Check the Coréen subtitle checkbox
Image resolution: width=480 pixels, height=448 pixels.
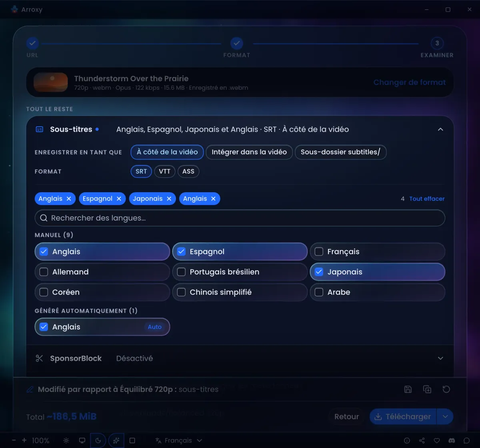[44, 292]
